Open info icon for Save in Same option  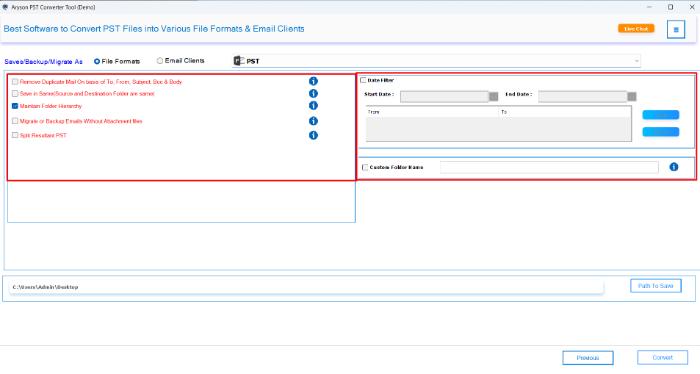tap(313, 93)
